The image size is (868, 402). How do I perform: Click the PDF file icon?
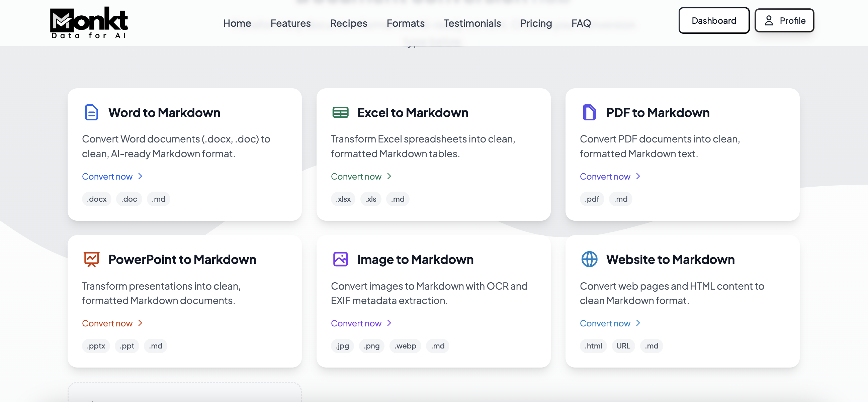tap(589, 112)
